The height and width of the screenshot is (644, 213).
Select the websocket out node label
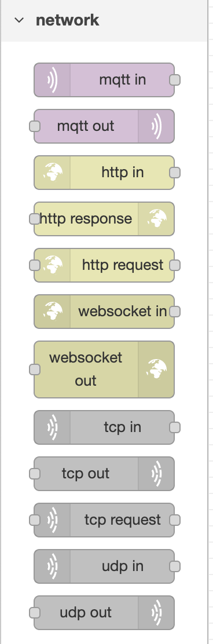(85, 369)
